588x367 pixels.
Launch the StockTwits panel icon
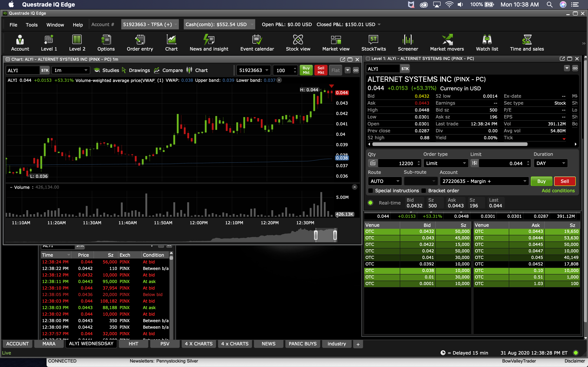click(x=373, y=43)
